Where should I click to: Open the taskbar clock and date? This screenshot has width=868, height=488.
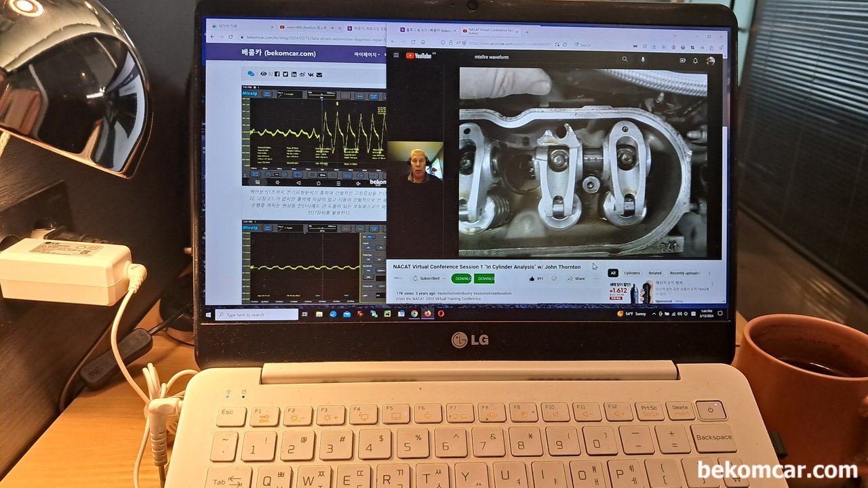point(707,314)
